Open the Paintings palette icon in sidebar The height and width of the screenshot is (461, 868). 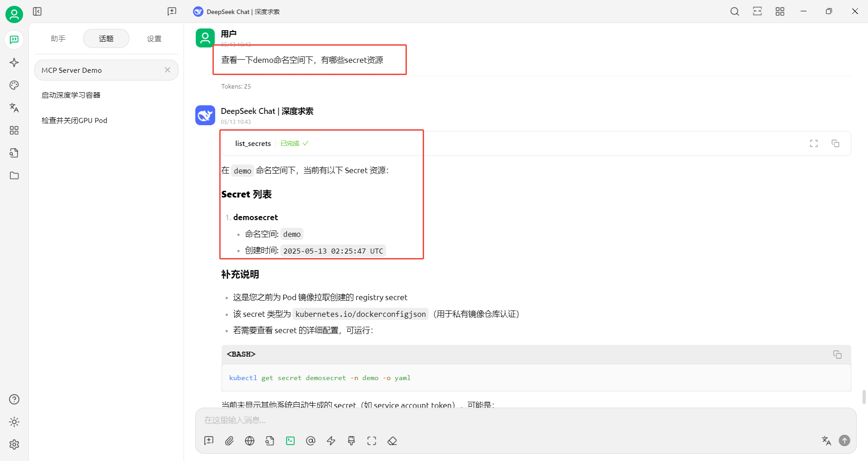pyautogui.click(x=14, y=85)
